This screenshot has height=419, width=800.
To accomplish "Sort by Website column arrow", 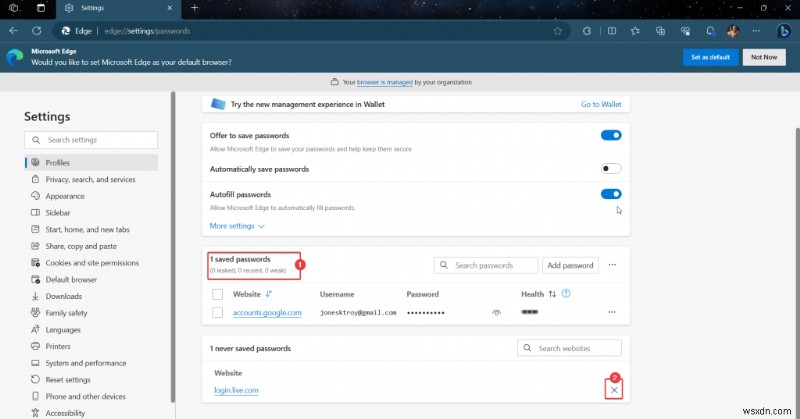I will point(269,294).
